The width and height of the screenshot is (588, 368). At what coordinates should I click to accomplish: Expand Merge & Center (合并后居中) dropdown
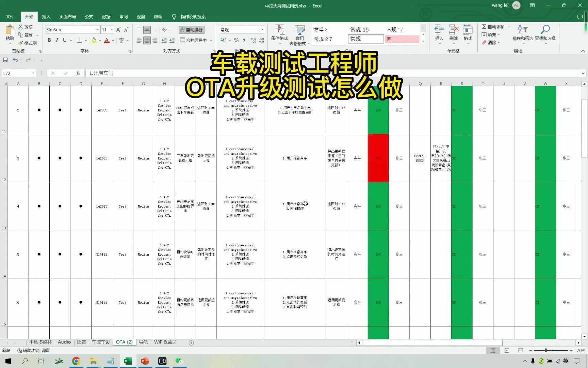click(211, 41)
